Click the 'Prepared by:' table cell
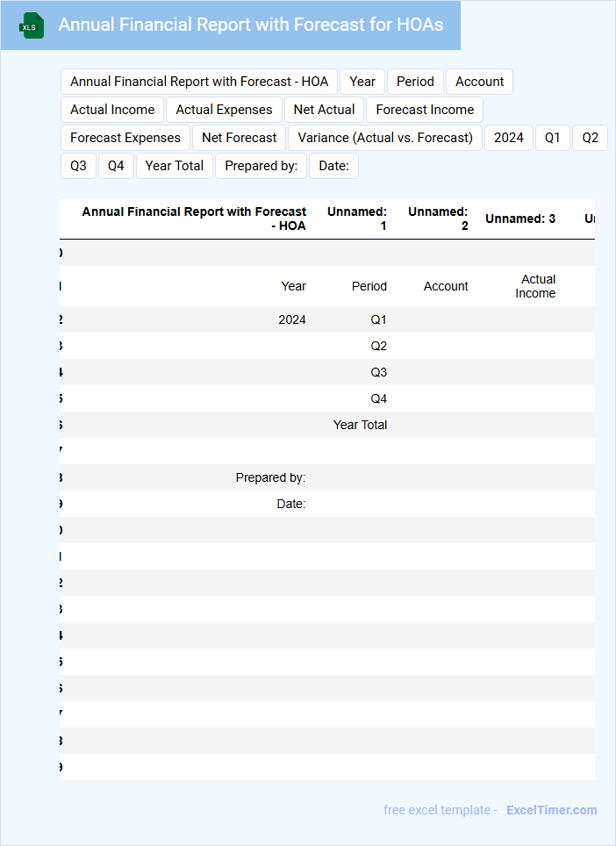Image resolution: width=616 pixels, height=846 pixels. point(270,478)
